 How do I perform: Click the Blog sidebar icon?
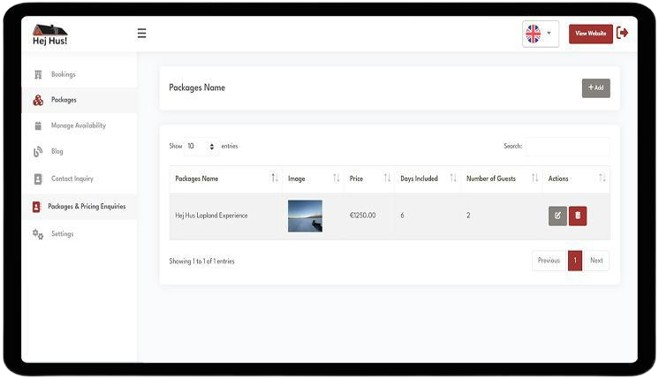(38, 152)
